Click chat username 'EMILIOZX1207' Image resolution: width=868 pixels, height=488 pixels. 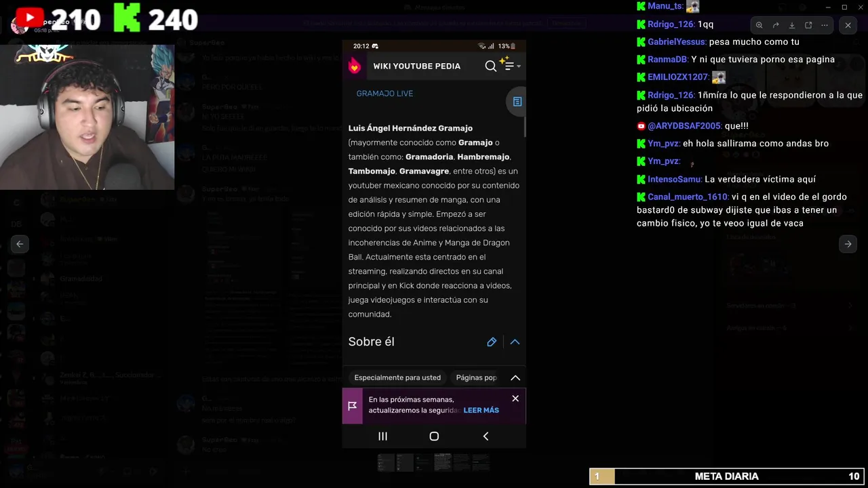[x=678, y=77]
